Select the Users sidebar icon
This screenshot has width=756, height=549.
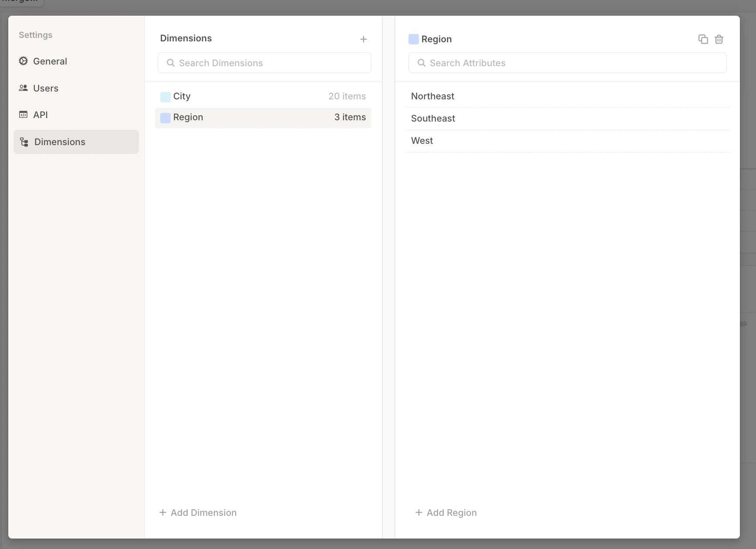[x=23, y=88]
